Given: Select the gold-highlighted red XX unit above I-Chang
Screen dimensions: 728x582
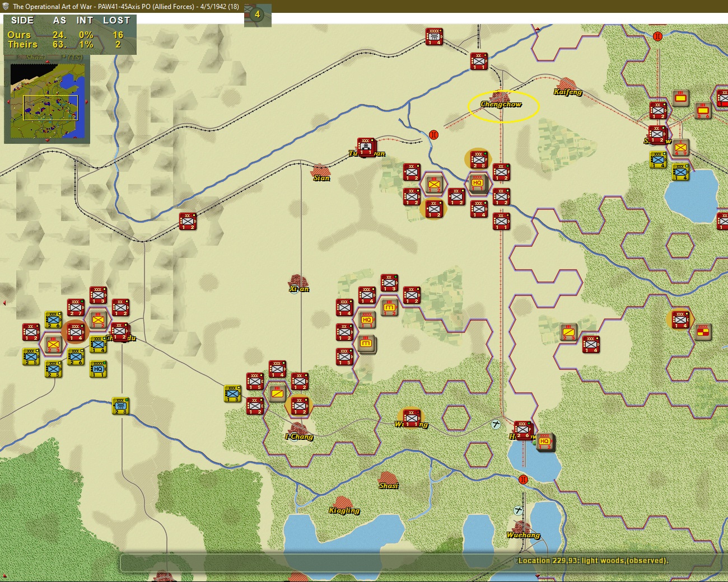Looking at the screenshot, I should coord(300,406).
